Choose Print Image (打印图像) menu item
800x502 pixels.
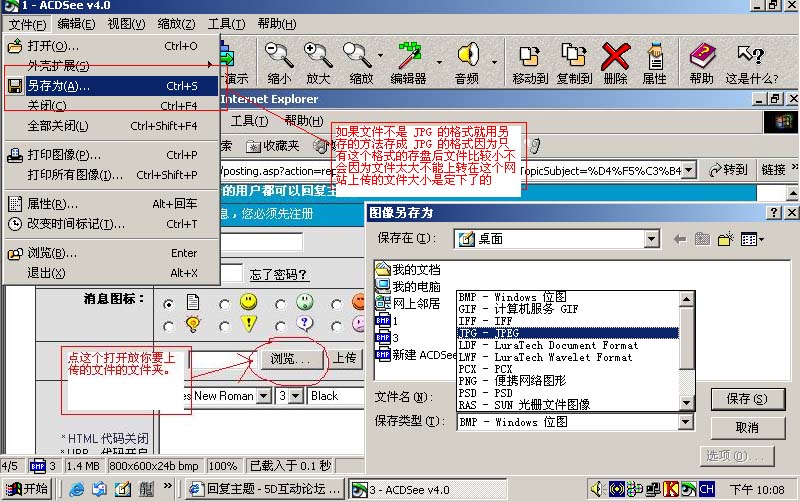click(x=112, y=155)
